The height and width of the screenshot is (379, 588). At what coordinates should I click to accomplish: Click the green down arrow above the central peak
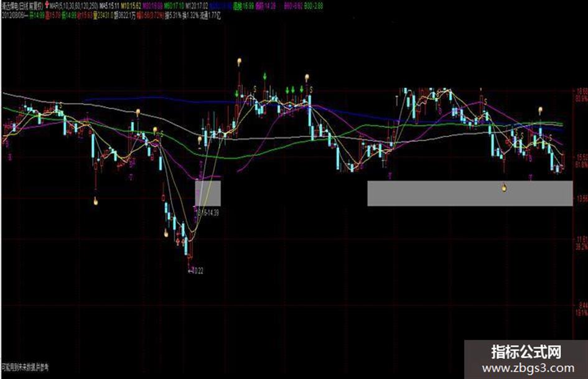[264, 76]
